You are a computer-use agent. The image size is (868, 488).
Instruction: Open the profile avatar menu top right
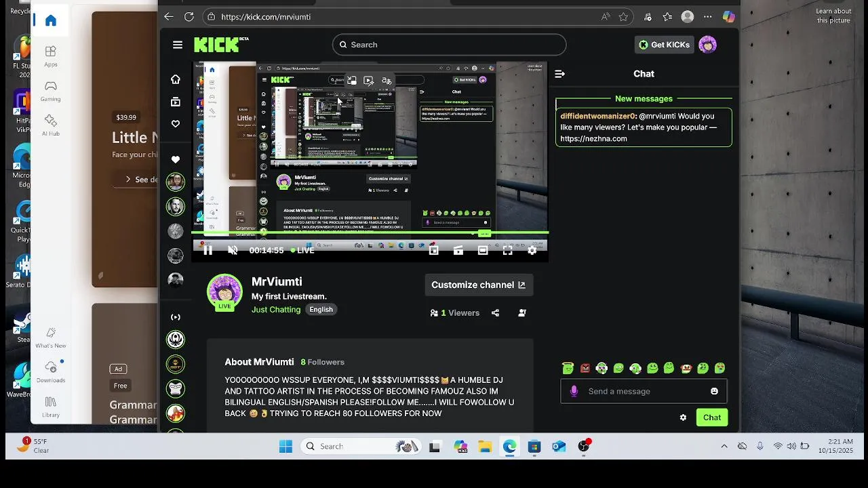tap(707, 45)
